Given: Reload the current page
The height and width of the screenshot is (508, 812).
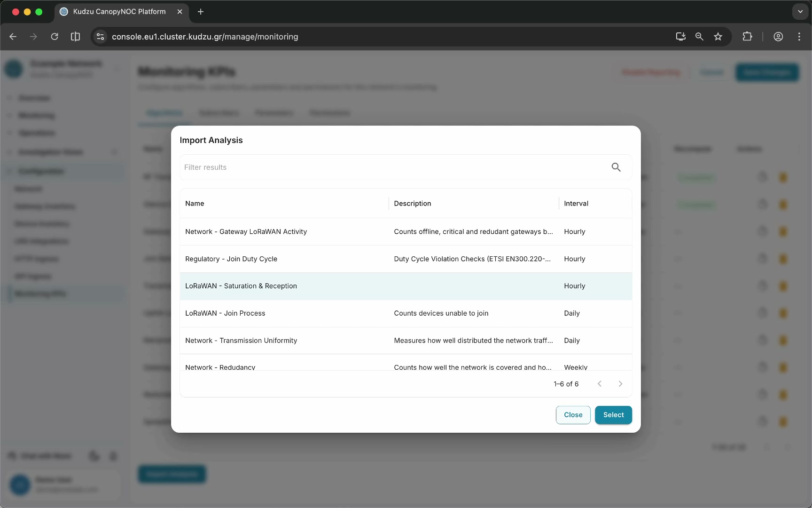Looking at the screenshot, I should click(55, 37).
